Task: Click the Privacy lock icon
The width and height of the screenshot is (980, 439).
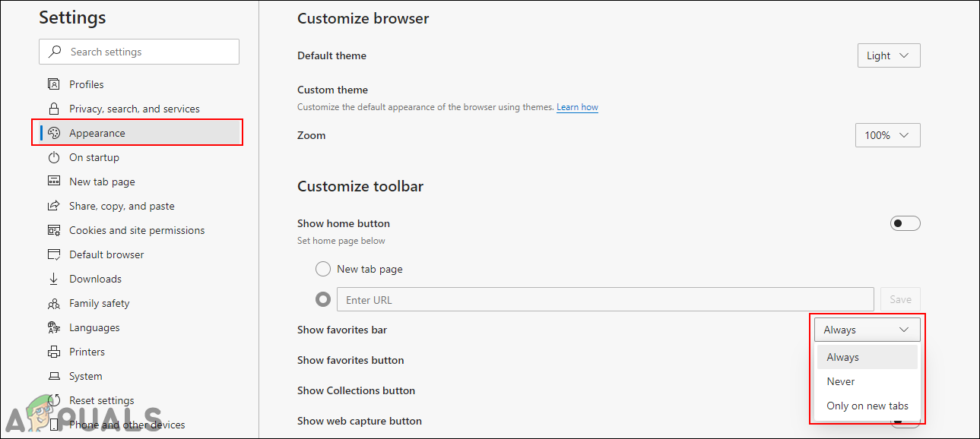Action: click(54, 109)
